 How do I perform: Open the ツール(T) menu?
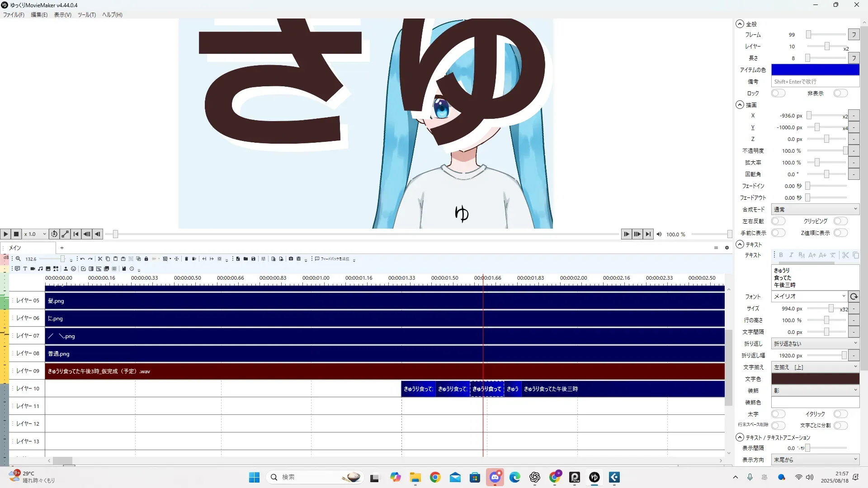point(86,14)
